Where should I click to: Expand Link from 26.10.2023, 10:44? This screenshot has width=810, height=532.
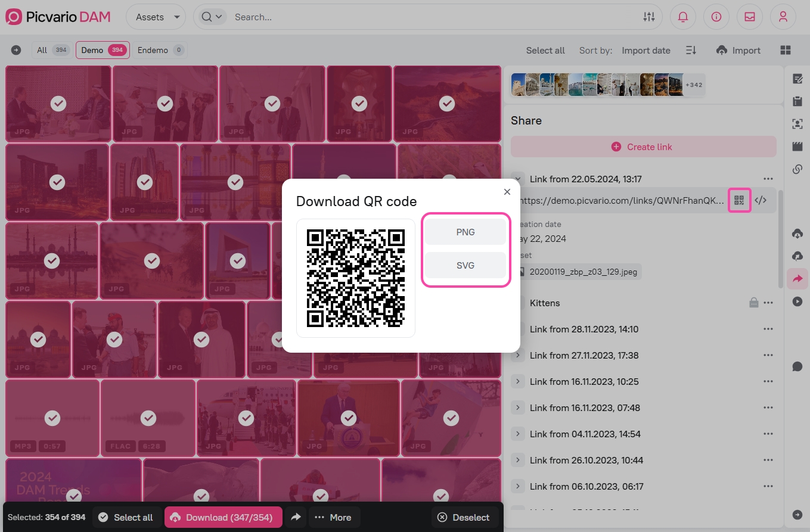[x=518, y=460]
